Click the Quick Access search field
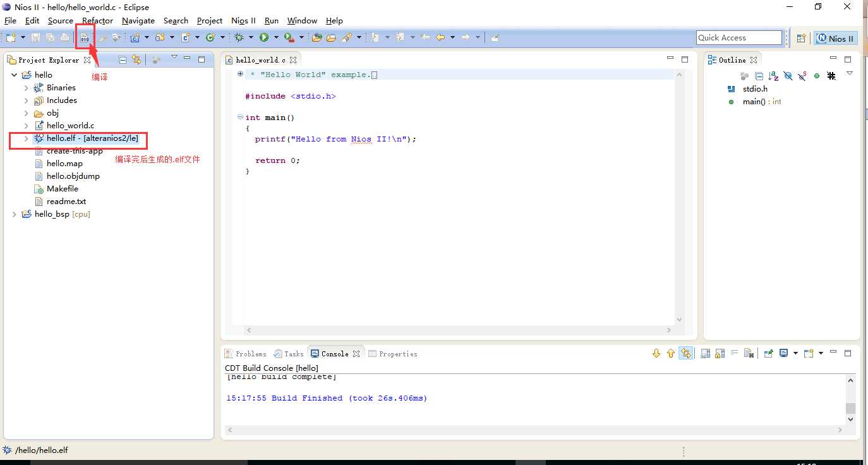 [x=739, y=38]
